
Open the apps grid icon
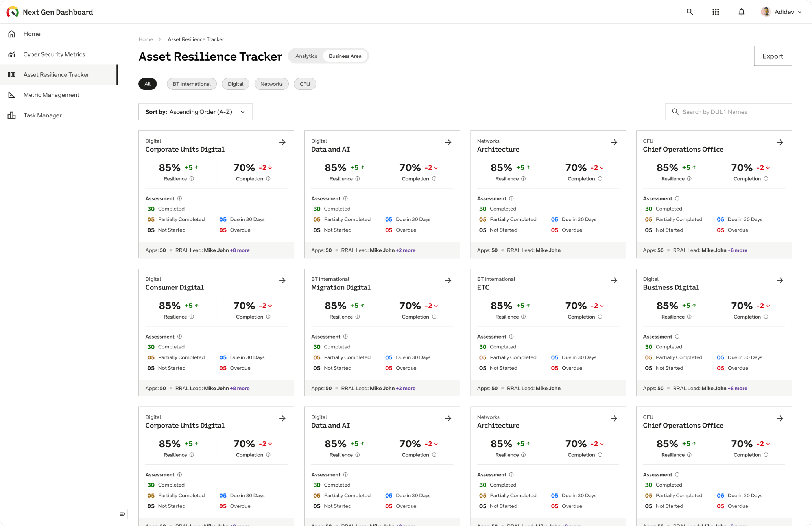pos(716,12)
